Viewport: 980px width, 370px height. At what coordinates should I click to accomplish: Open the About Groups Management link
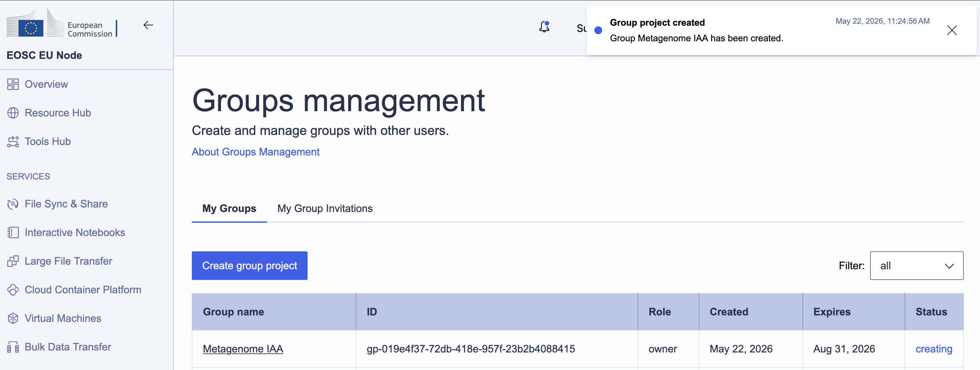[255, 152]
